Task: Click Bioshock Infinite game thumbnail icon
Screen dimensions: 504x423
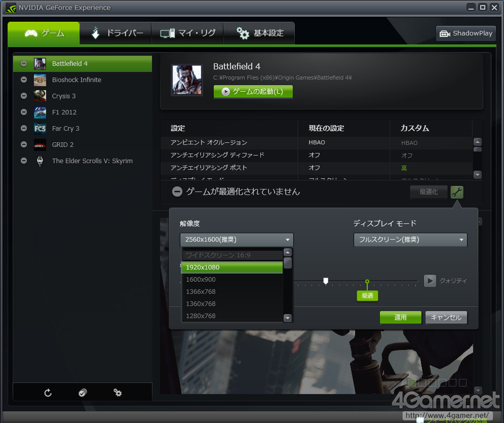Action: pos(40,80)
